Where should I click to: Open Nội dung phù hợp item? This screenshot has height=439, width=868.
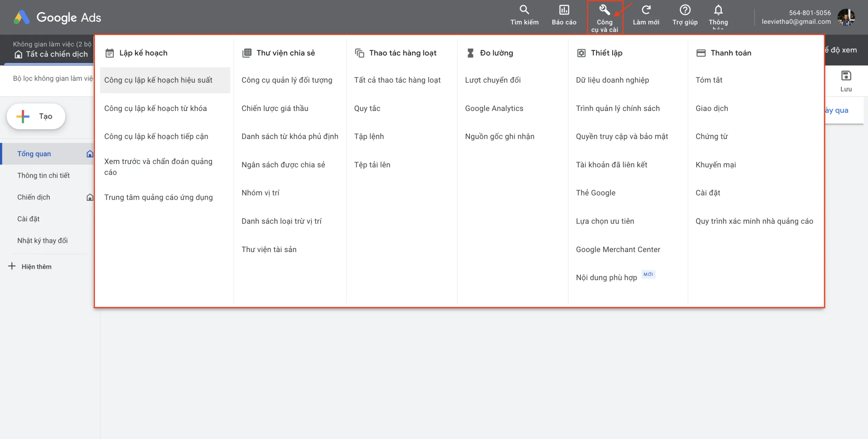point(606,278)
